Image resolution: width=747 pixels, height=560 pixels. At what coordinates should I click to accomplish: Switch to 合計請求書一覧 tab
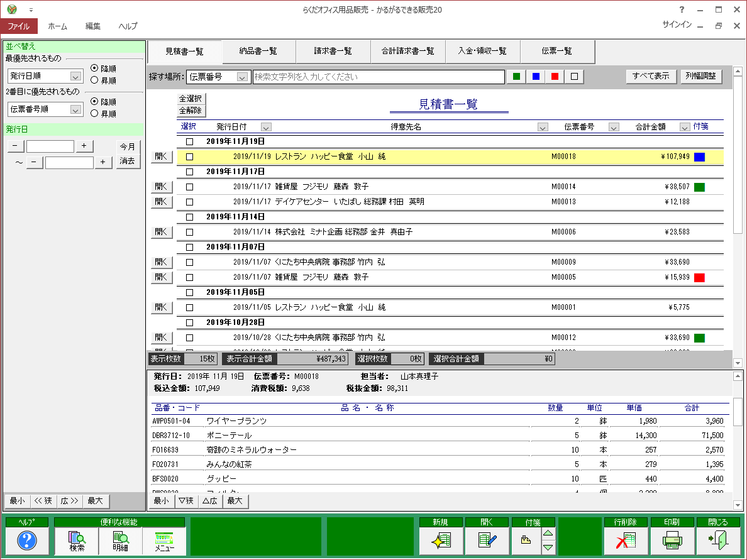point(408,52)
